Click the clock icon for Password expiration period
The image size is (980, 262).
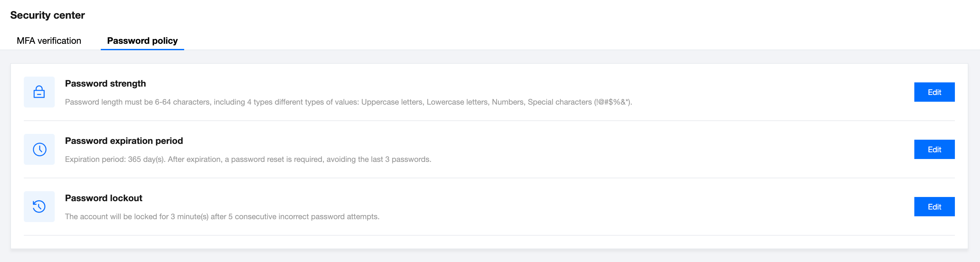[39, 149]
